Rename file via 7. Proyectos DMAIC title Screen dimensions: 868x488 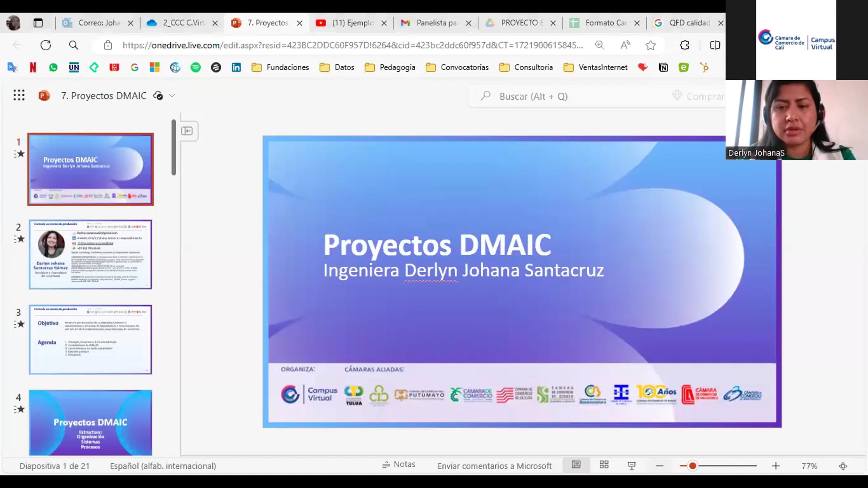point(104,96)
